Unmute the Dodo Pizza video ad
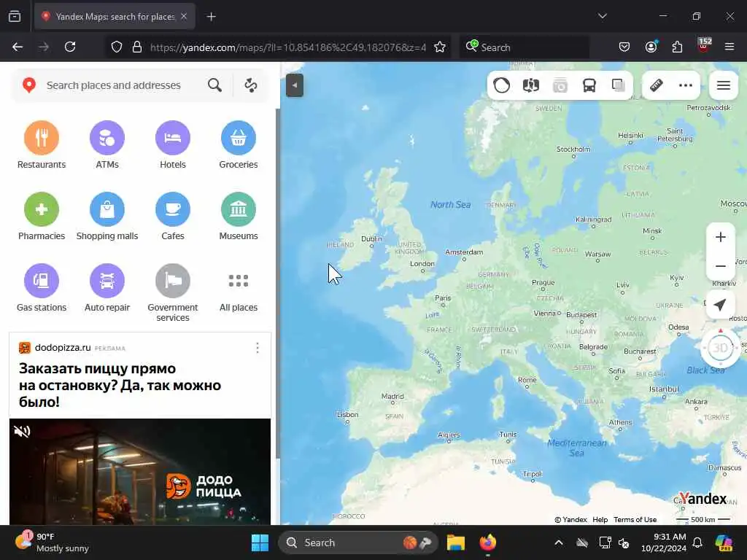This screenshot has height=560, width=747. click(22, 432)
